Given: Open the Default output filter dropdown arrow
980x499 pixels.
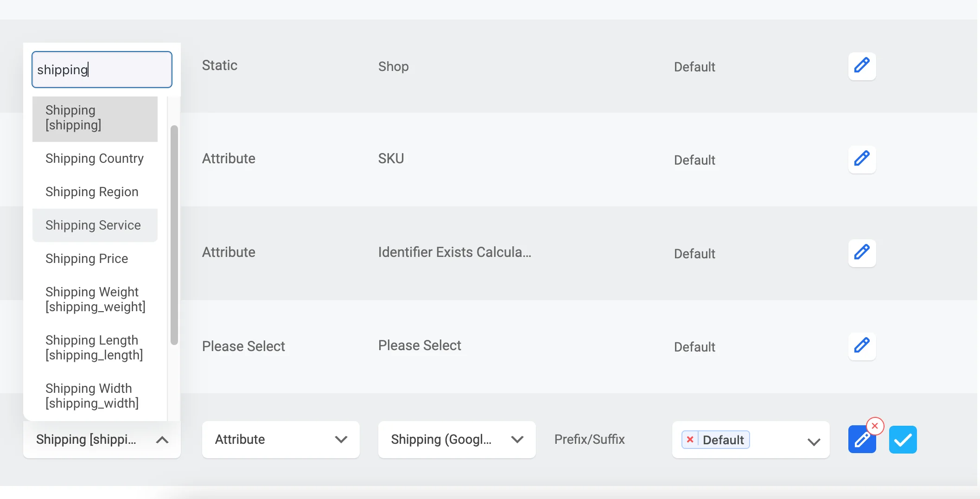Looking at the screenshot, I should click(x=814, y=441).
